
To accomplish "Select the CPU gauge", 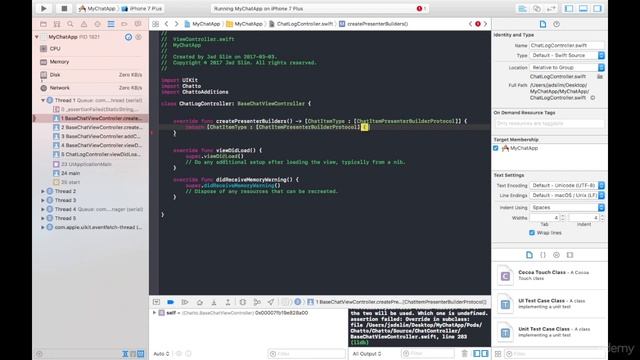I will tap(91, 49).
